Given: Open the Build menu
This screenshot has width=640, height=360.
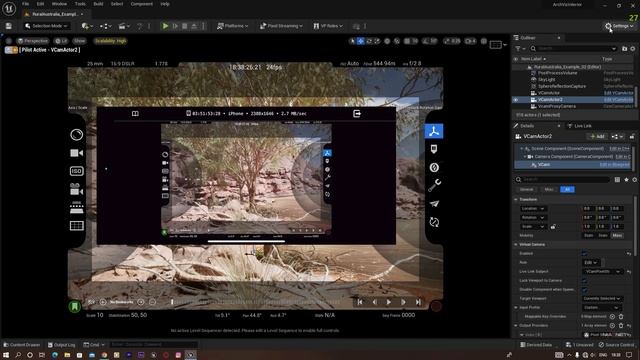Looking at the screenshot, I should [x=98, y=4].
